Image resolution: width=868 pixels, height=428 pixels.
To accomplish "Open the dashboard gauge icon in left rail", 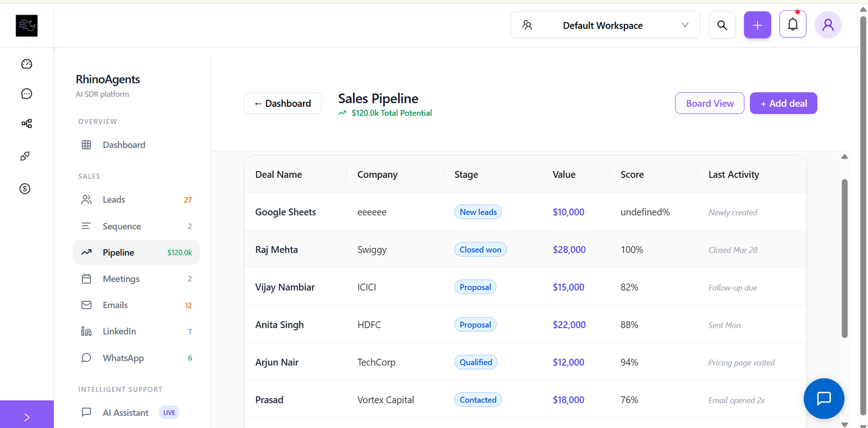I will click(27, 64).
